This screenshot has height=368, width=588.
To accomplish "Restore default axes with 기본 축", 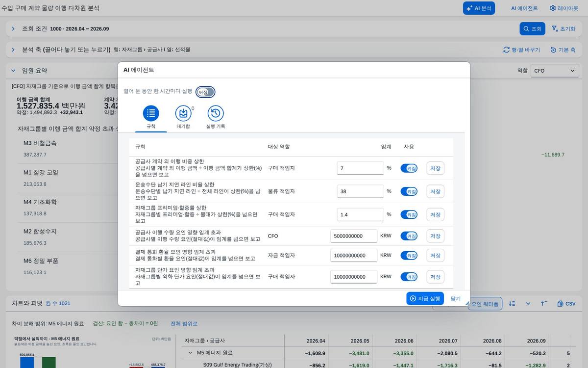I will (x=563, y=50).
